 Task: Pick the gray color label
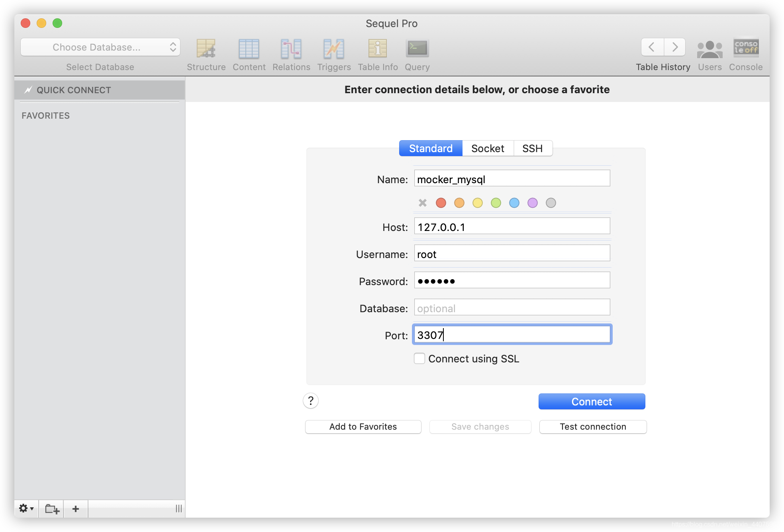point(551,203)
